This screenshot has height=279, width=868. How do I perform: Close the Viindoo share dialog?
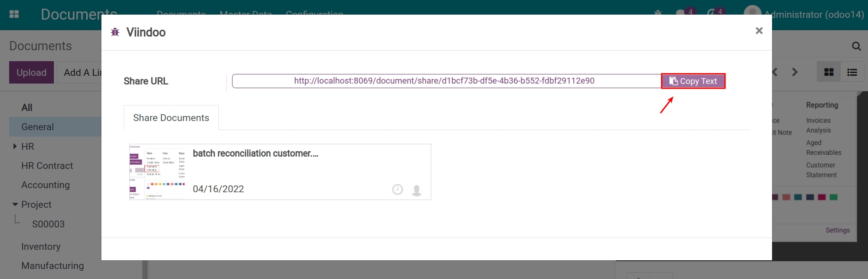point(759,31)
